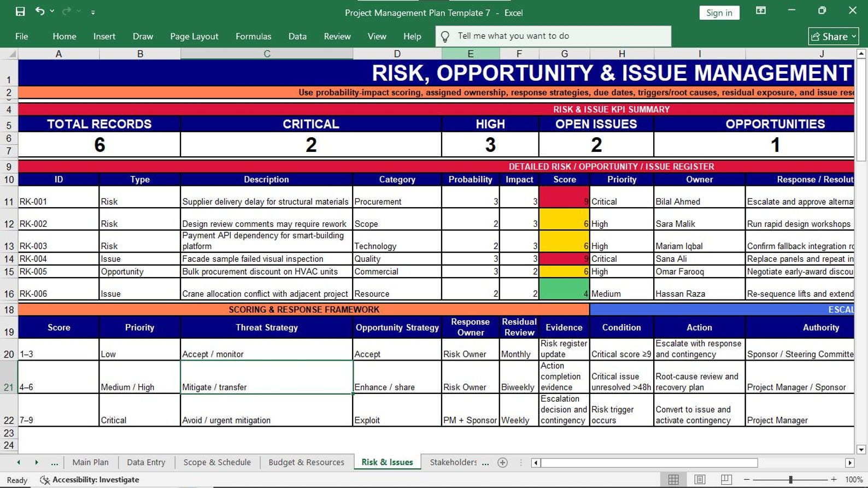868x488 pixels.
Task: Click Facade sample failed visual inspection cell
Action: [x=267, y=258]
